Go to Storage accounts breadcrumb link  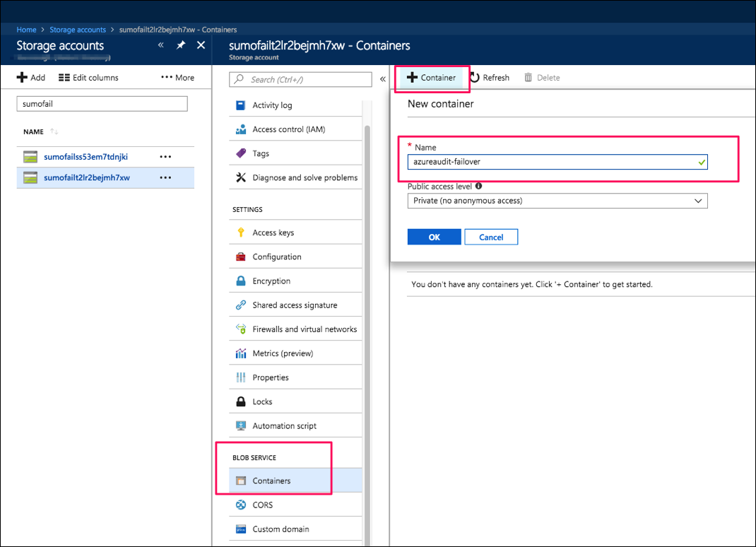point(78,30)
